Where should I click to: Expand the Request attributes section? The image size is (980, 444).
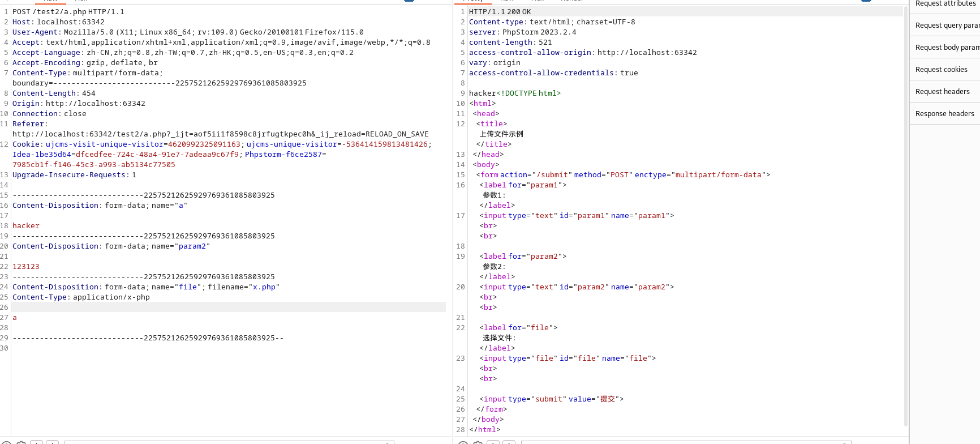pyautogui.click(x=944, y=3)
